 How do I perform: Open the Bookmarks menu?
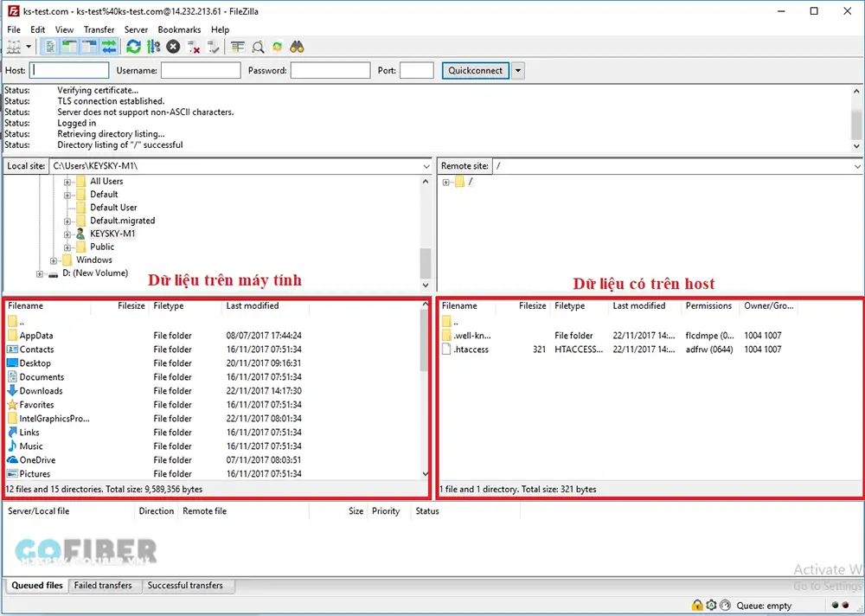179,29
